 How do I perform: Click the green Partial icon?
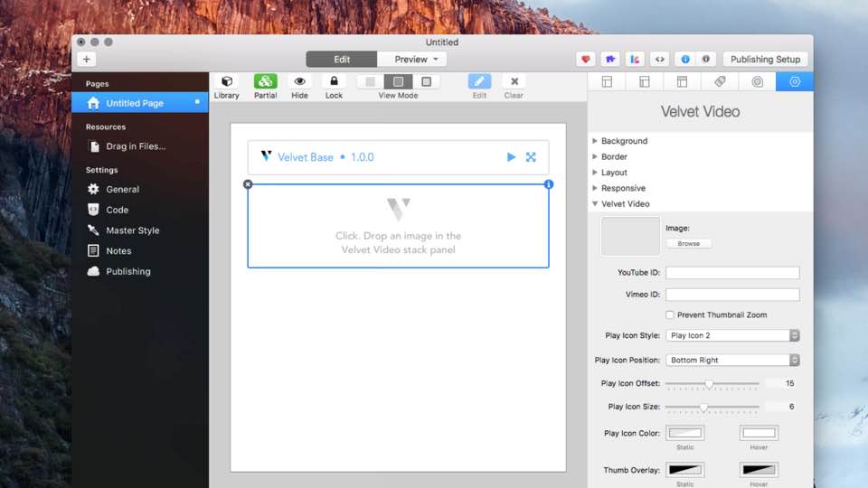pyautogui.click(x=265, y=82)
